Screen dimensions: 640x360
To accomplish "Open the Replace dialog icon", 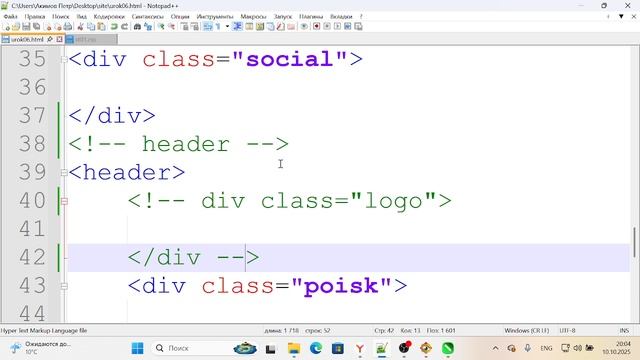I will click(148, 27).
